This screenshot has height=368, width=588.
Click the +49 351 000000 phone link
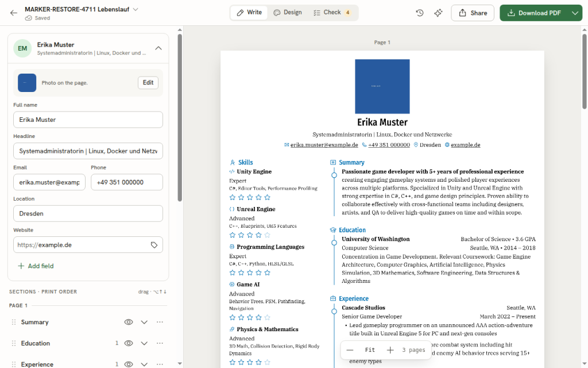389,145
